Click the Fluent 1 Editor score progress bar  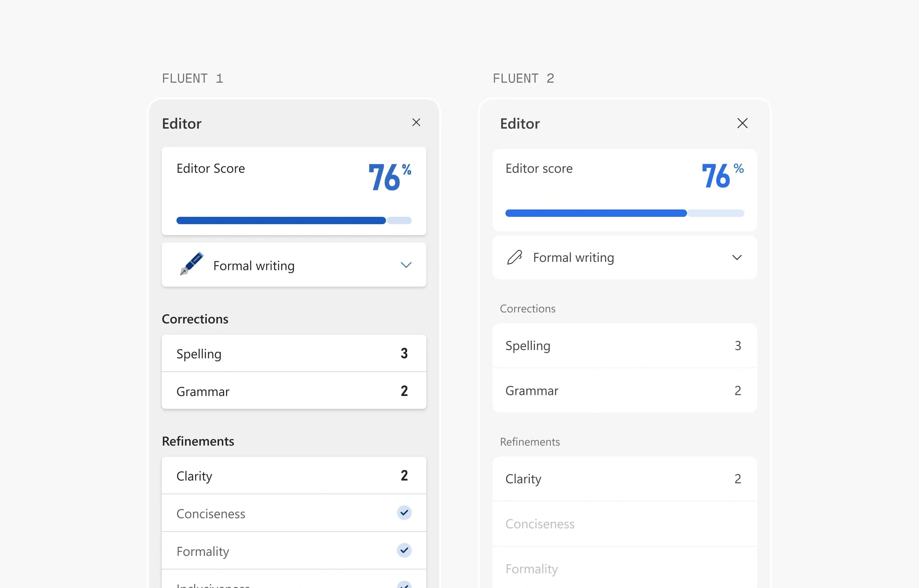293,220
